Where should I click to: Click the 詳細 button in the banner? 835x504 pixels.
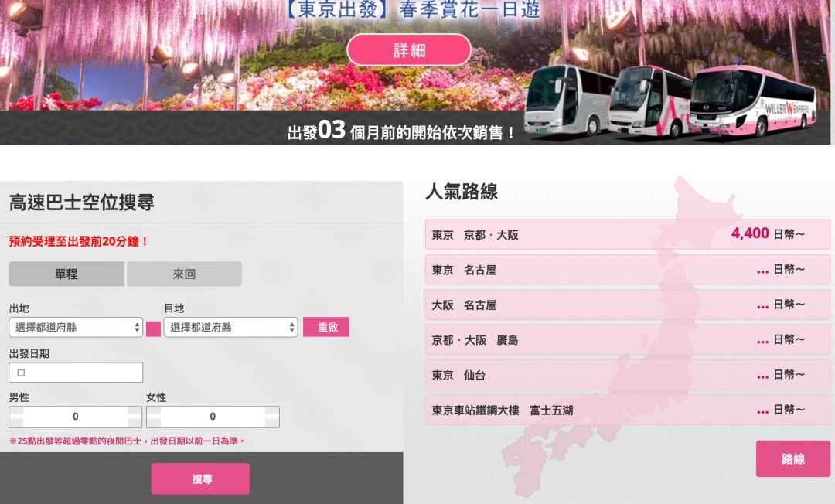(x=409, y=49)
